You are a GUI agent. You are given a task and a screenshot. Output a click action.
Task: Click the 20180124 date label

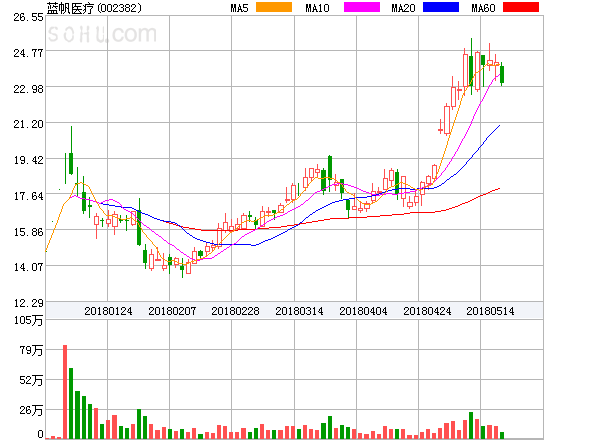[108, 311]
